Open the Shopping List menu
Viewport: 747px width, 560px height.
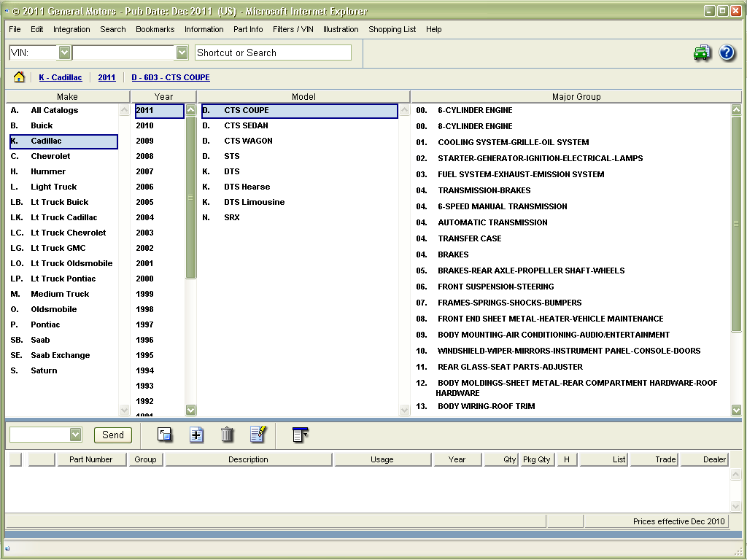(x=392, y=29)
